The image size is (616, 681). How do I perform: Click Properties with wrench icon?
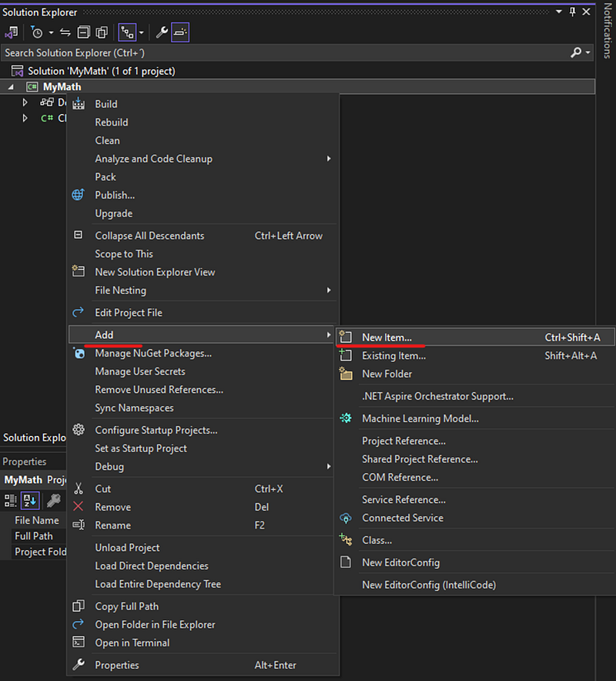203,666
